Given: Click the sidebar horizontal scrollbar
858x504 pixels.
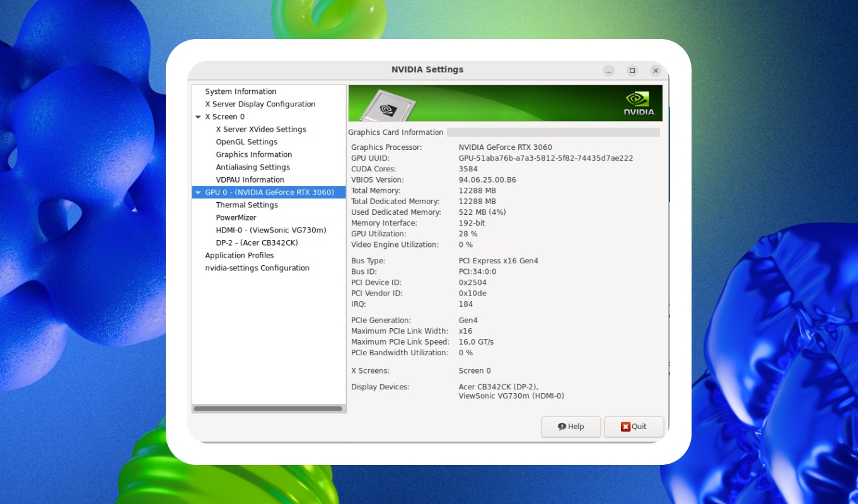Looking at the screenshot, I should coord(268,409).
